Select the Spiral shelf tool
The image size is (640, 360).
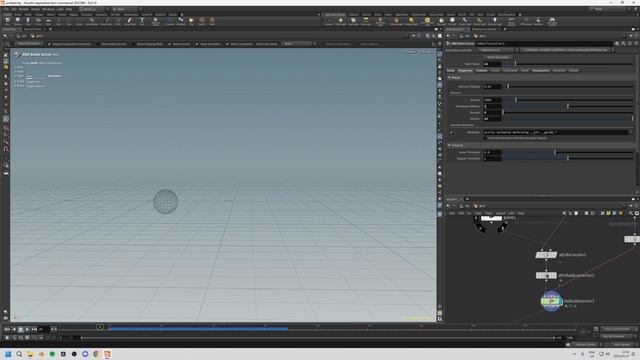click(x=202, y=21)
